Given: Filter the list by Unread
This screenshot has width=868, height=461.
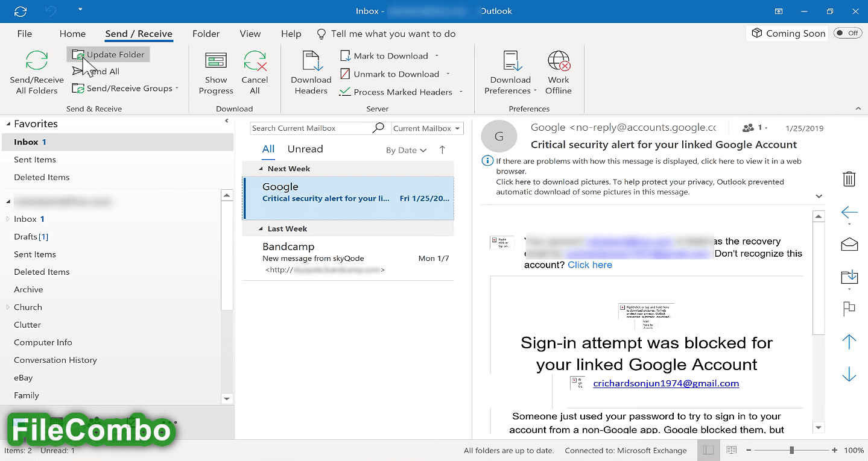Looking at the screenshot, I should (x=305, y=149).
